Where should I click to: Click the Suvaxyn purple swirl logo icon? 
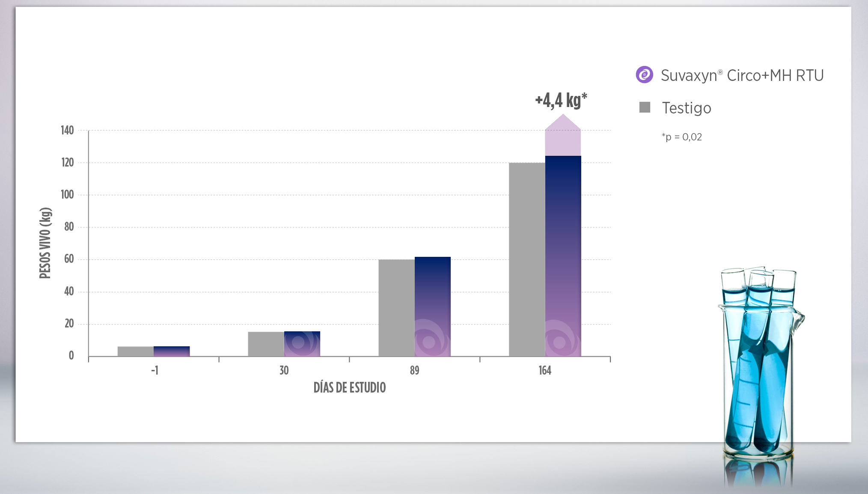644,75
